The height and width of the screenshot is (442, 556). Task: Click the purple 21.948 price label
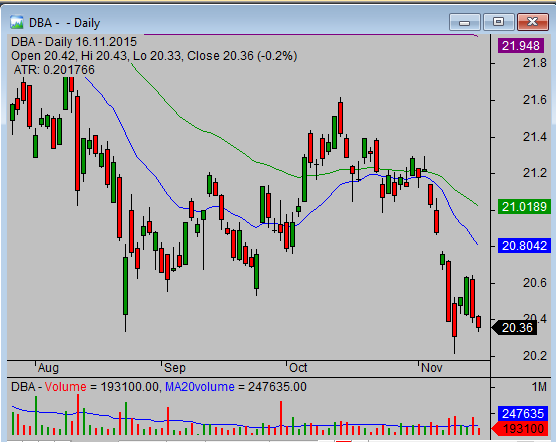pyautogui.click(x=521, y=46)
